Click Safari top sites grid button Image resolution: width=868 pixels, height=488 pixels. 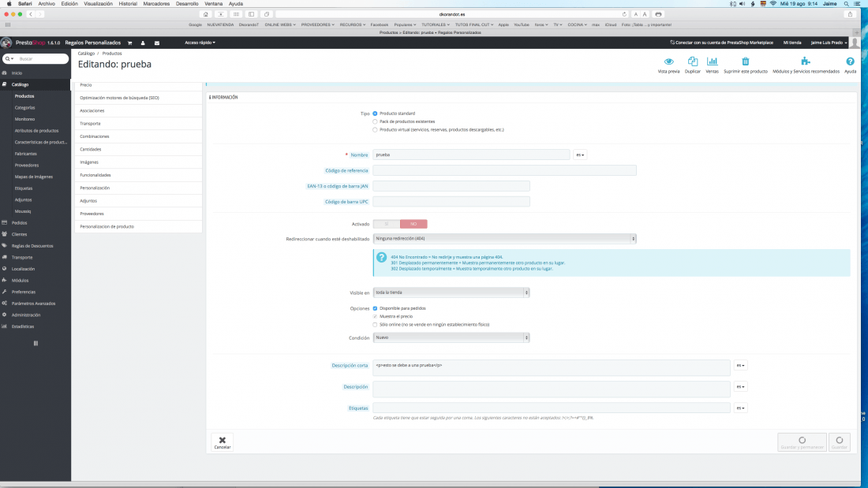point(237,14)
